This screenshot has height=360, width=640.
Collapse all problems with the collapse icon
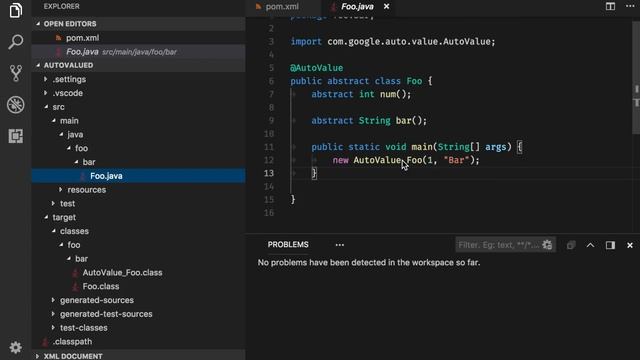pos(571,245)
